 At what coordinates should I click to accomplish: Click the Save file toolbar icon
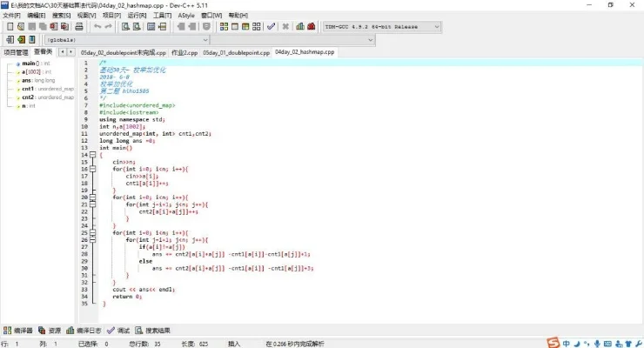(x=32, y=27)
